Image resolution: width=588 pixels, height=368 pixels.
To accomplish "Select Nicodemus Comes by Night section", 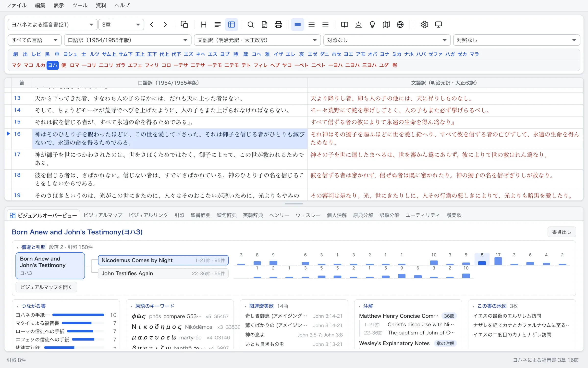I will click(x=163, y=260).
